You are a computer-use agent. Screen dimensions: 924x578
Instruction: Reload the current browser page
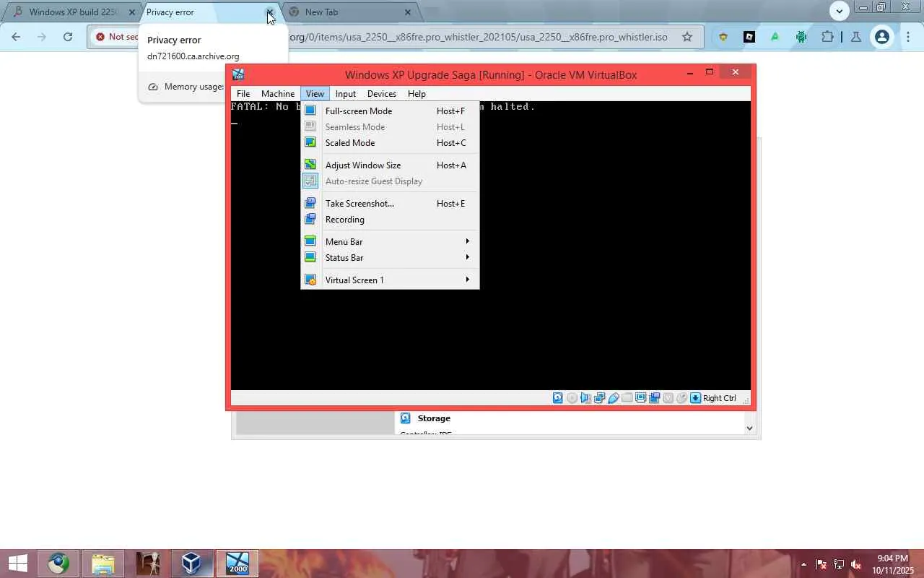68,37
